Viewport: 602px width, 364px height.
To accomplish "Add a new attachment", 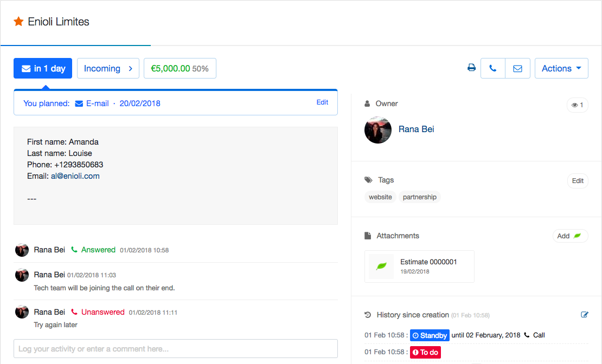I will 569,236.
